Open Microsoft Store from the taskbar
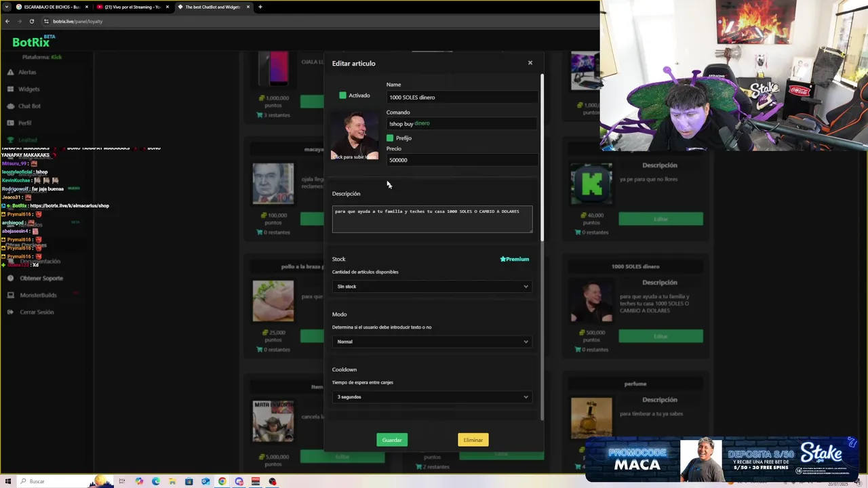Viewport: 868px width, 488px height. click(x=189, y=482)
